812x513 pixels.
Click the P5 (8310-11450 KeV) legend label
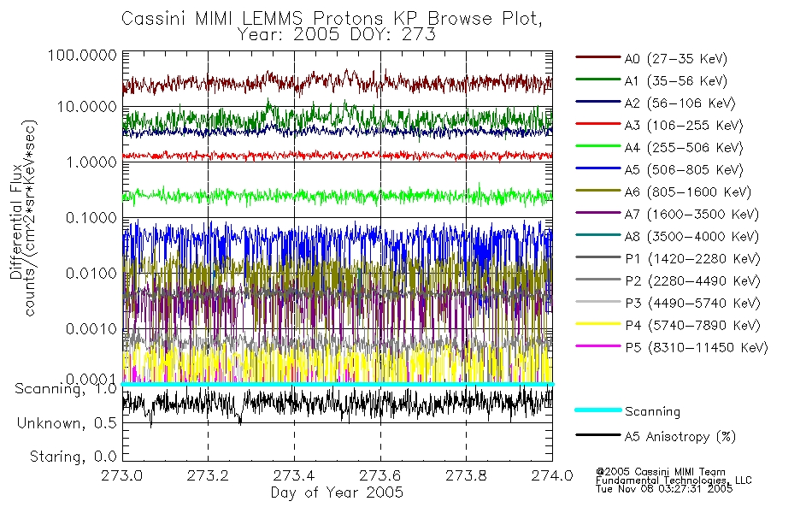[x=697, y=348]
